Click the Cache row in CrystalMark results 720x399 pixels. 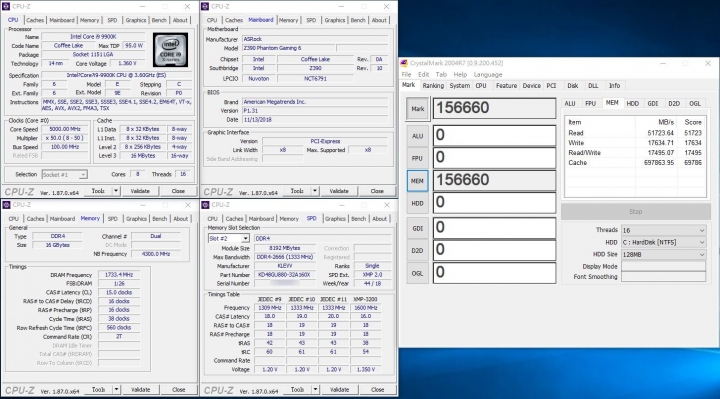pos(635,163)
